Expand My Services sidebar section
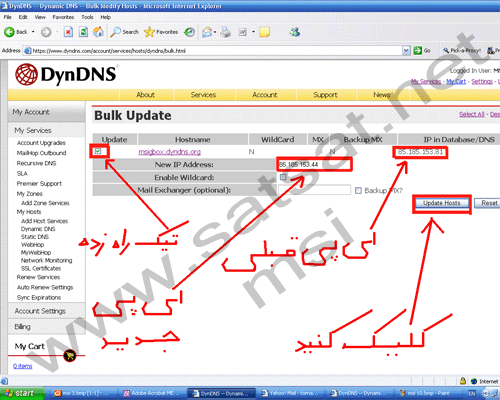Image resolution: width=500 pixels, height=400 pixels. coord(47,130)
